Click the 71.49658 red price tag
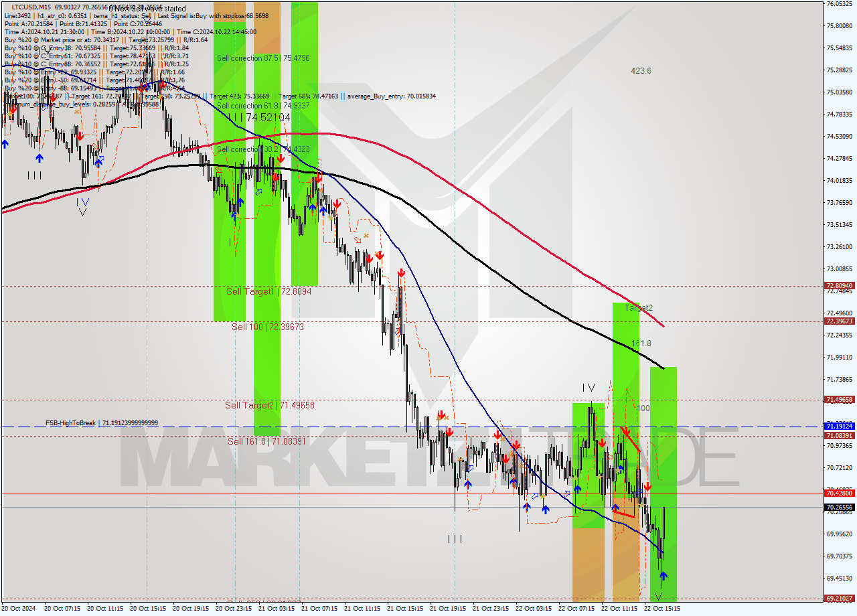Image resolution: width=857 pixels, height=616 pixels. tap(839, 400)
